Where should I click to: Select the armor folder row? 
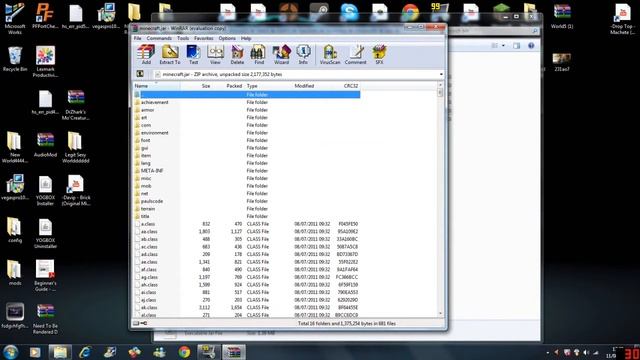(x=247, y=110)
